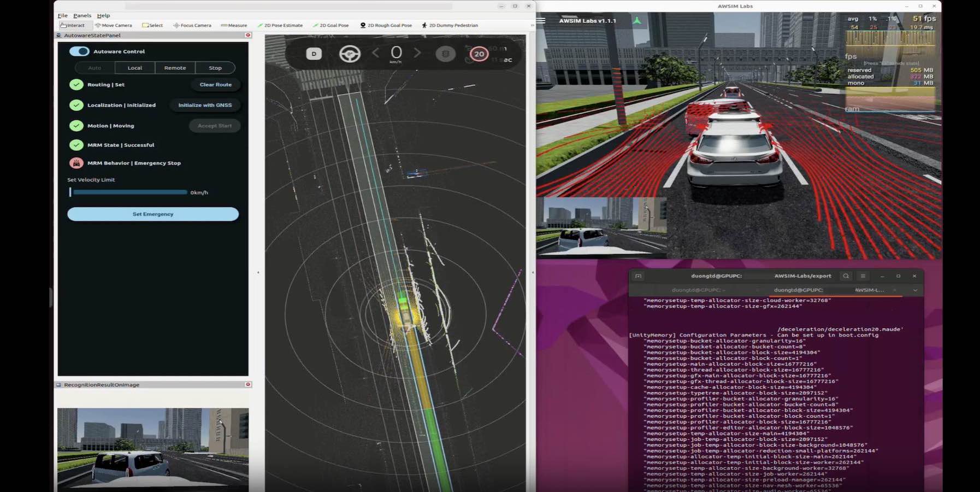Image resolution: width=980 pixels, height=492 pixels.
Task: Click the '51 fps' readout in AWSIM
Action: [924, 19]
